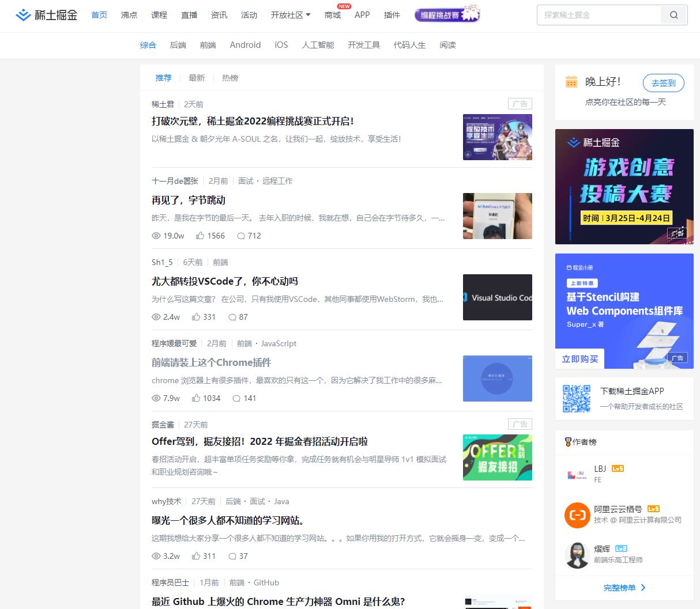The height and width of the screenshot is (609, 700).
Task: Click the search magnifier icon
Action: pyautogui.click(x=673, y=15)
